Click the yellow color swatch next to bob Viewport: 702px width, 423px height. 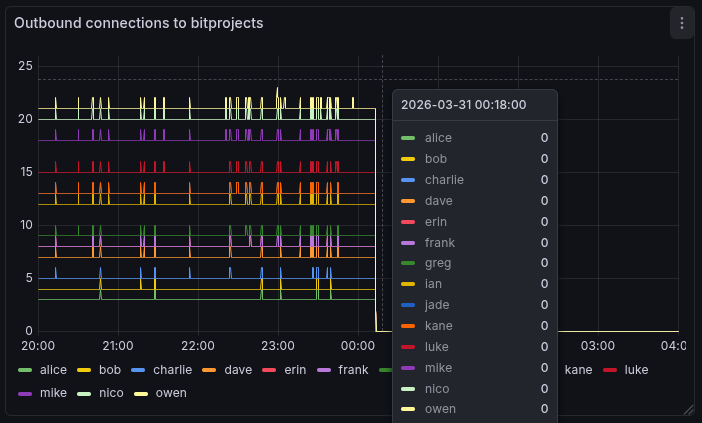coord(85,370)
